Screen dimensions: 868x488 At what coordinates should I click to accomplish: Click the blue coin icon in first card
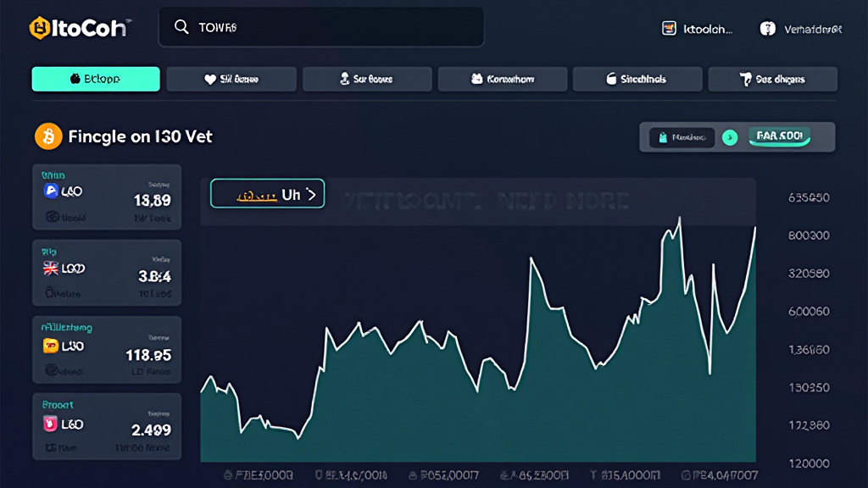[x=50, y=191]
